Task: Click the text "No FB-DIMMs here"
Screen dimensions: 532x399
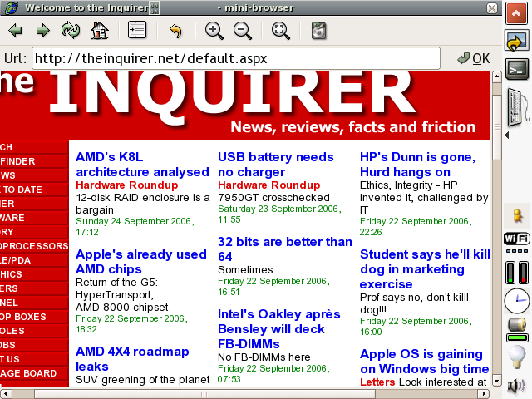Action: point(264,357)
